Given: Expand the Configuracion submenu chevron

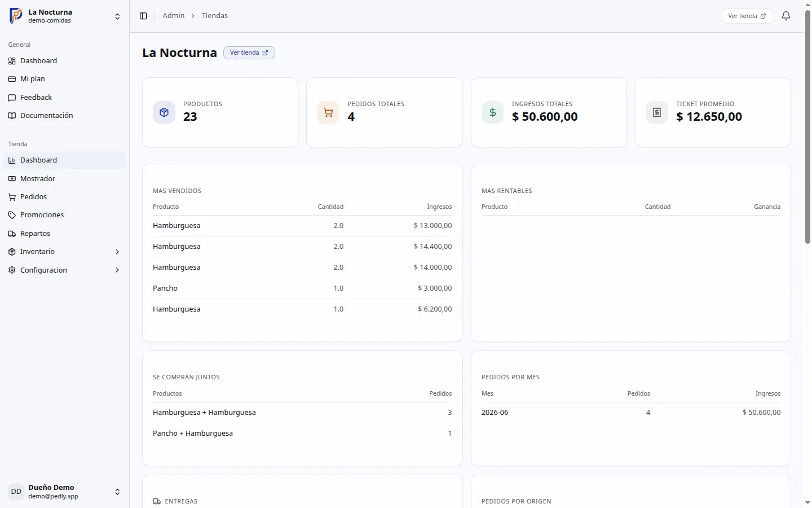Looking at the screenshot, I should coord(117,270).
